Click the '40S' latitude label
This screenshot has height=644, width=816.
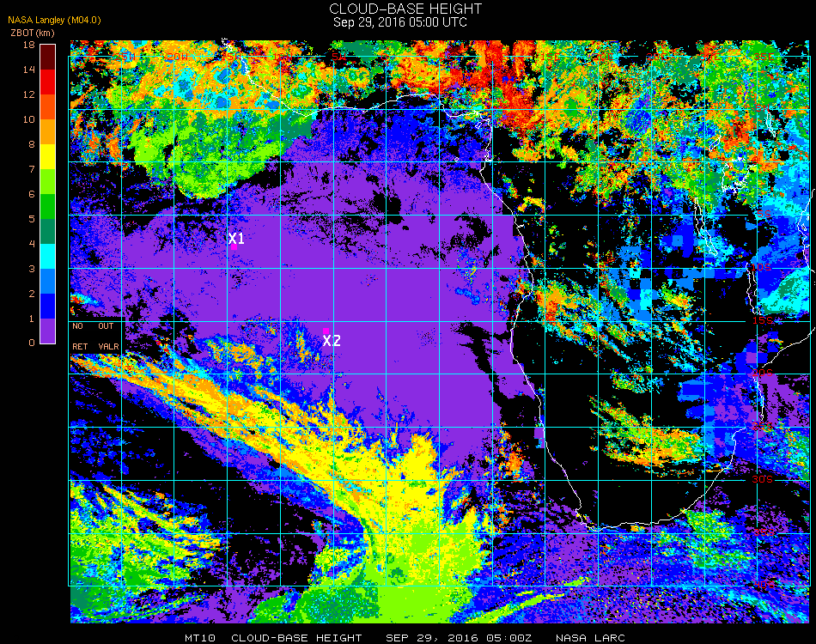coord(764,585)
